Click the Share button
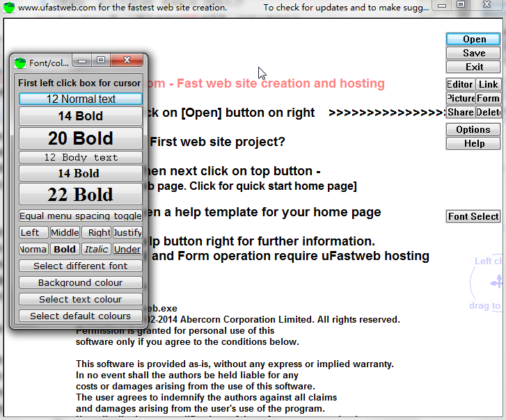 point(460,112)
